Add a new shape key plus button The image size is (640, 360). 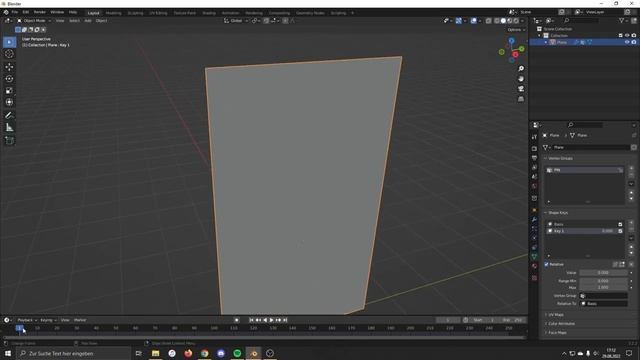(631, 223)
